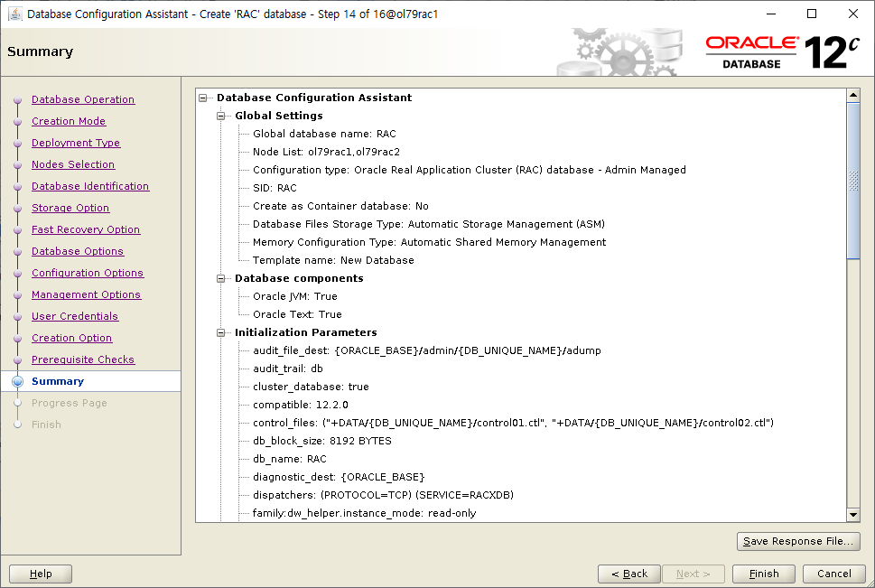
Task: Return to Prerequisite Checks step
Action: (83, 359)
